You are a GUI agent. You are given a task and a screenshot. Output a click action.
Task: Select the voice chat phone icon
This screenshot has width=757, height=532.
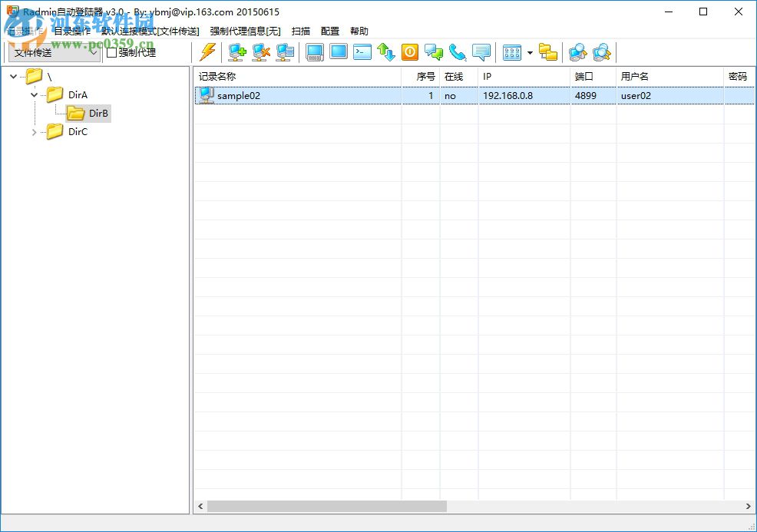click(x=457, y=52)
